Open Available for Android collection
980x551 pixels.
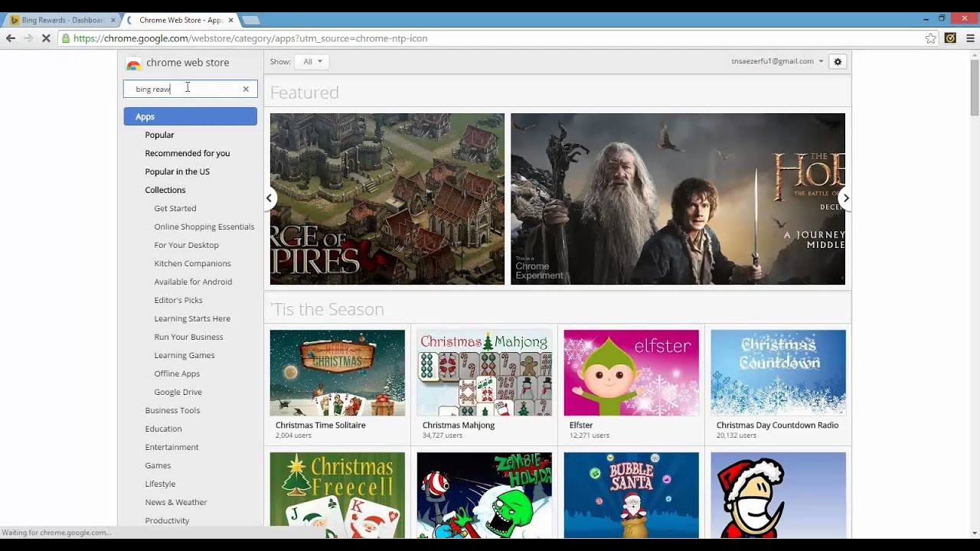(193, 282)
